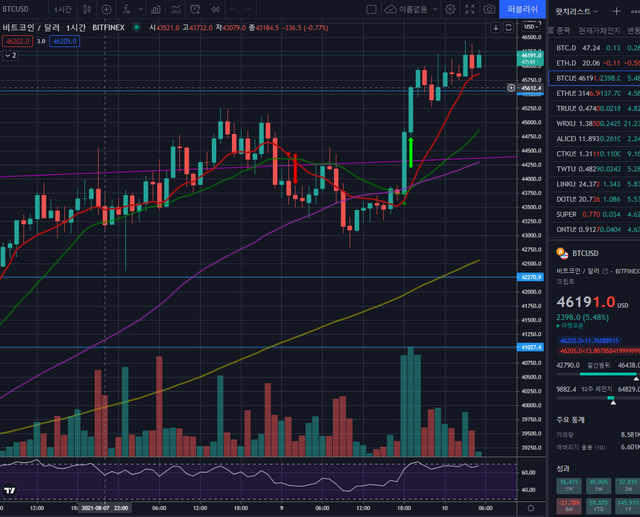Viewport: 640px width, 517px height.
Task: Click the 52주 레인지 range bar
Action: click(x=598, y=398)
